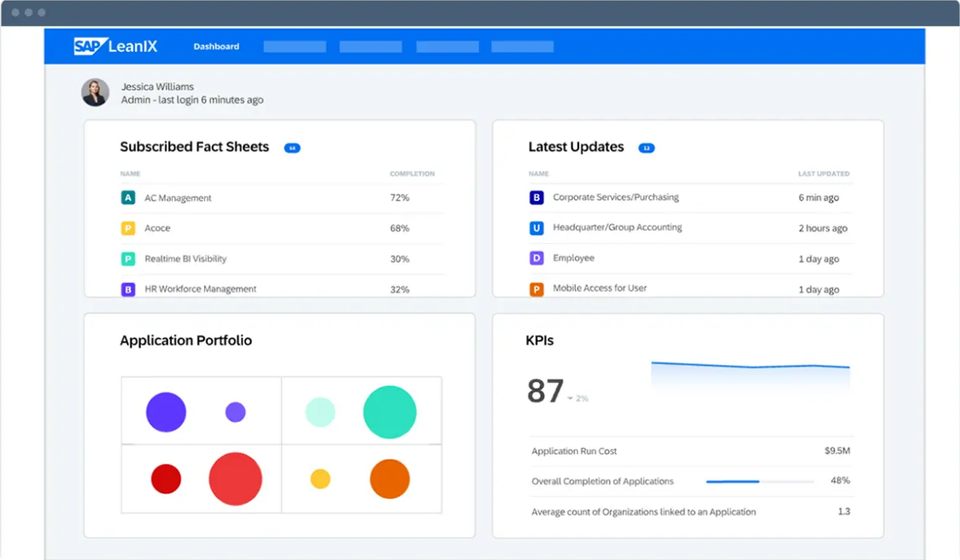
Task: Click the KPI trend down arrow near 2%
Action: [570, 398]
